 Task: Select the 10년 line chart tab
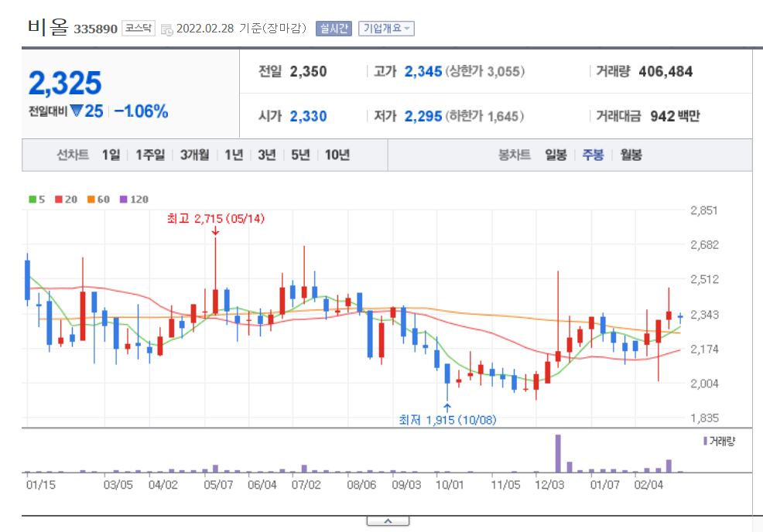tap(337, 155)
